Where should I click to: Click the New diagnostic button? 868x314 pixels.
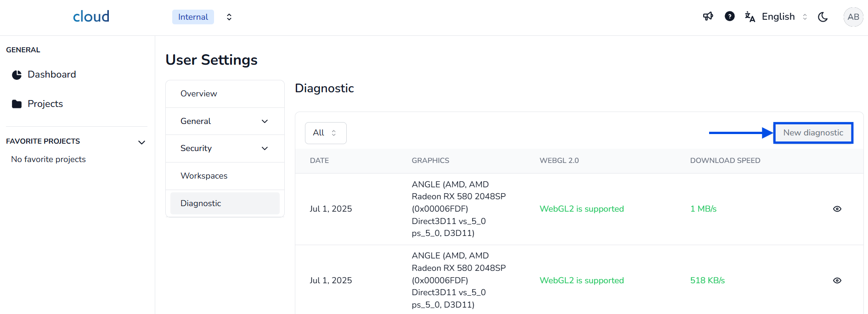(813, 133)
